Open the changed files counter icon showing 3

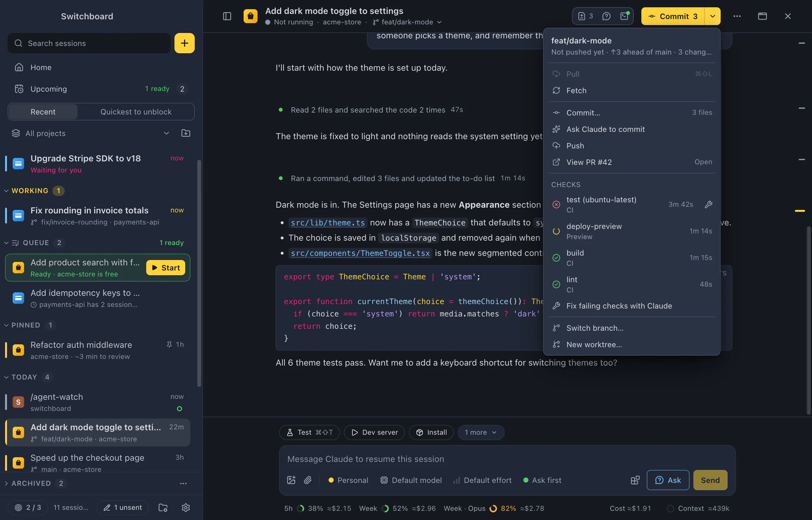[x=585, y=16]
